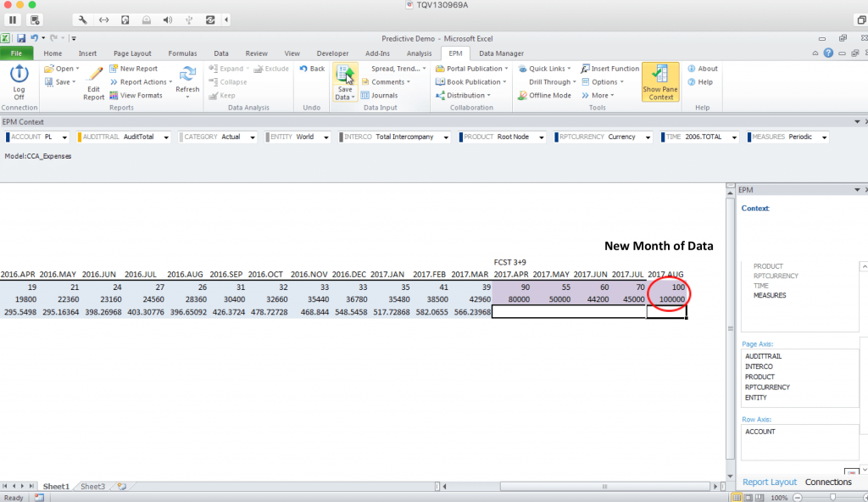Click the VM network arrows icon
868x502 pixels.
pyautogui.click(x=104, y=20)
